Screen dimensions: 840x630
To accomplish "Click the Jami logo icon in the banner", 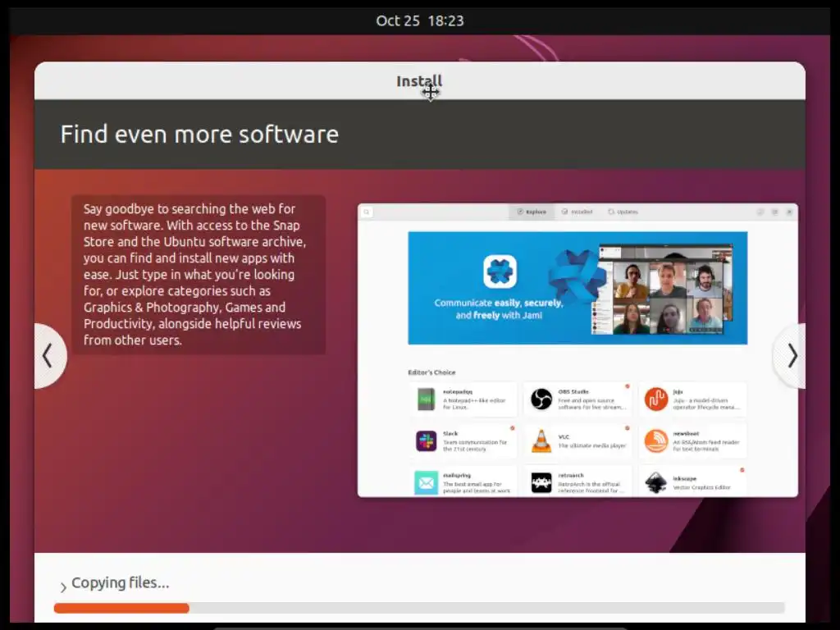I will (500, 272).
